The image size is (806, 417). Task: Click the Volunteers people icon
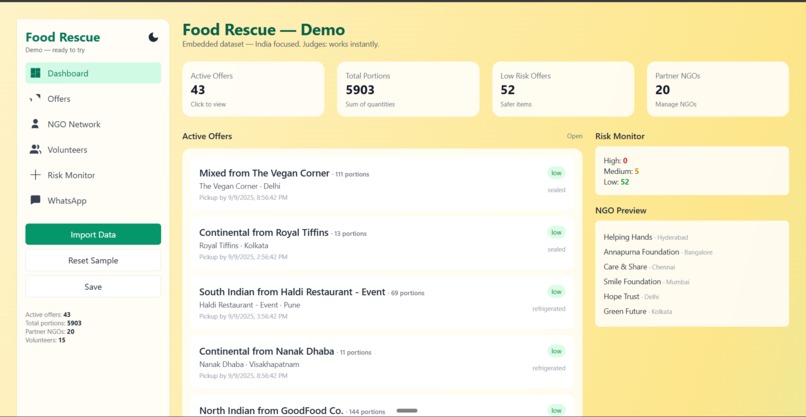click(35, 150)
